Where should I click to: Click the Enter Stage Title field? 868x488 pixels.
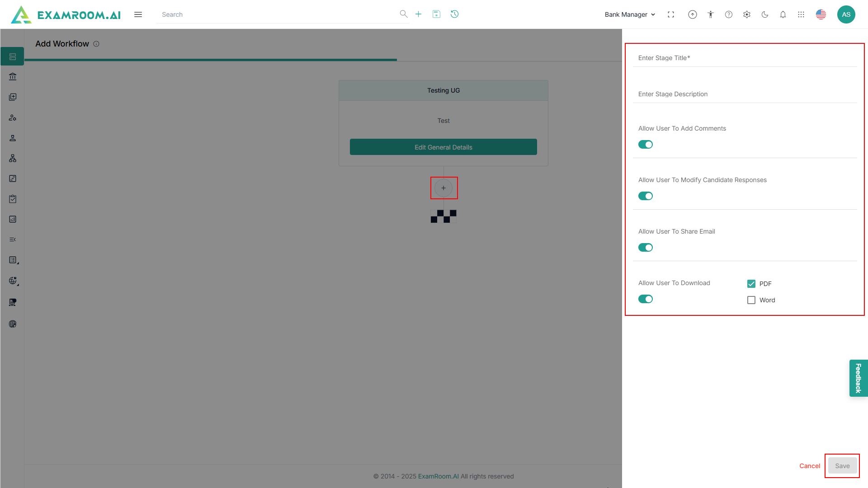click(x=744, y=58)
